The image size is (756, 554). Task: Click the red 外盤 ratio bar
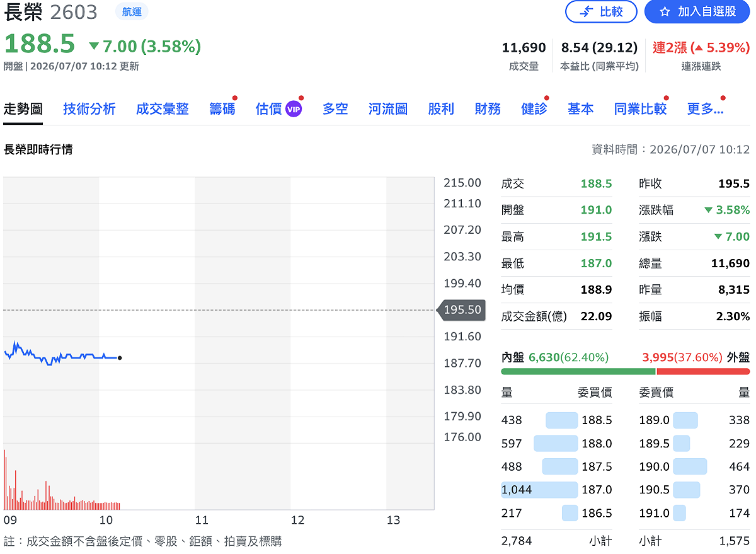pyautogui.click(x=704, y=372)
